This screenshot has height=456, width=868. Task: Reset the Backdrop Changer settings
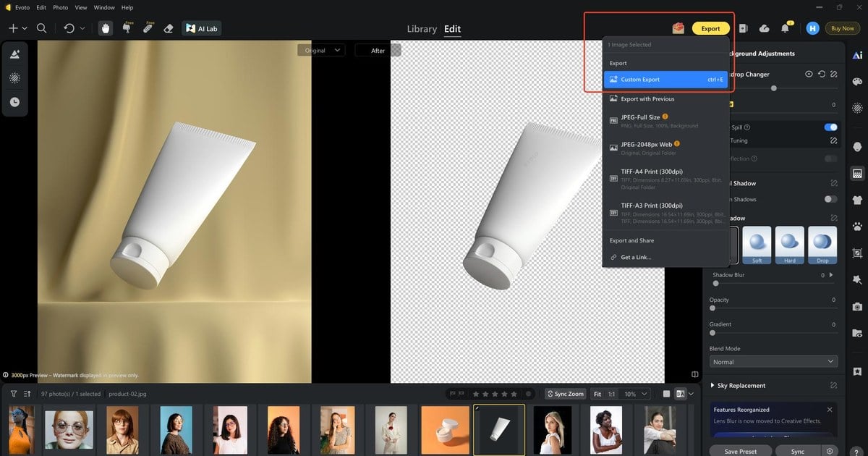tap(822, 74)
